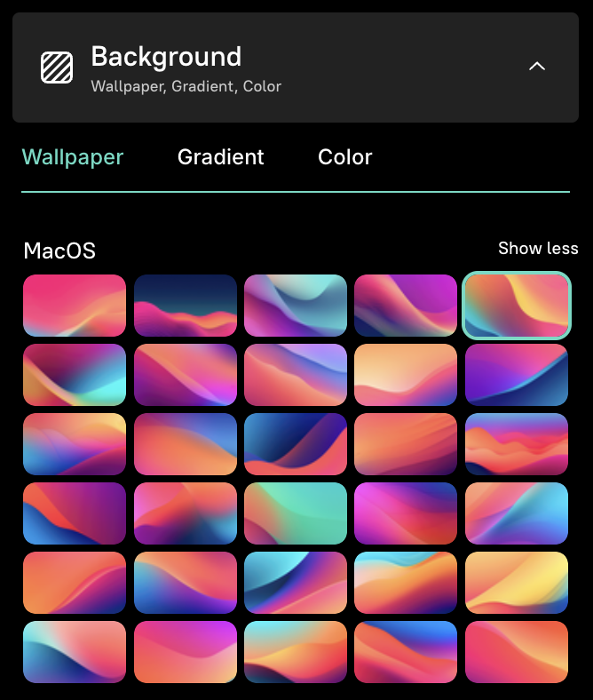Image resolution: width=593 pixels, height=700 pixels.
Task: Pick the magenta wallpaper, fourth in the fourth row
Action: [x=406, y=513]
